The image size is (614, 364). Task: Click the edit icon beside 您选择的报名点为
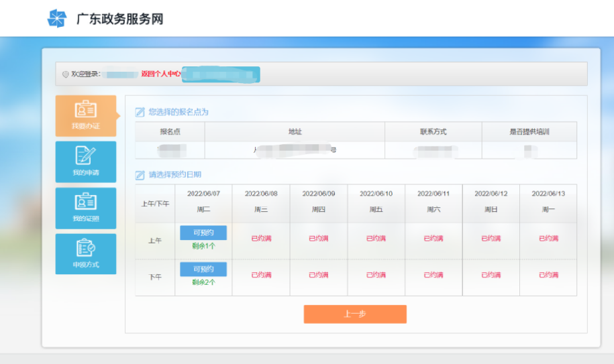point(140,112)
